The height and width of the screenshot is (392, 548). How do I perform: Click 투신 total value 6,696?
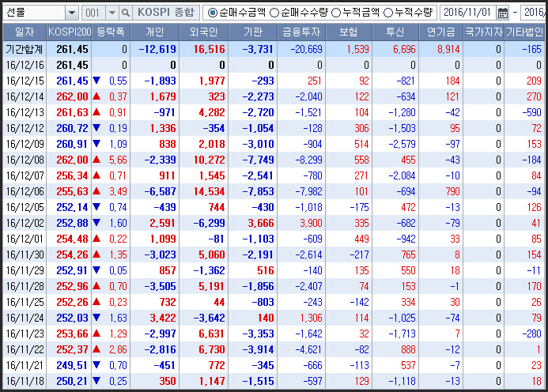point(404,49)
